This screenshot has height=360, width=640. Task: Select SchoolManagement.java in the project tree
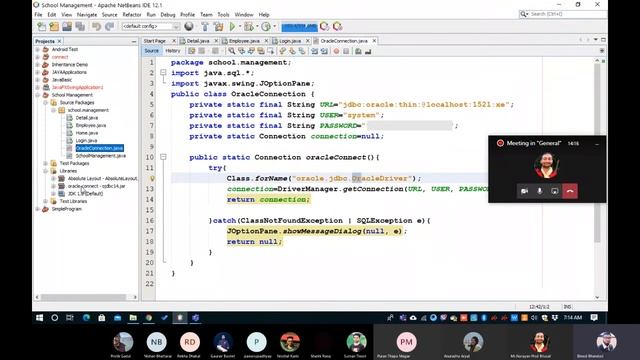100,156
